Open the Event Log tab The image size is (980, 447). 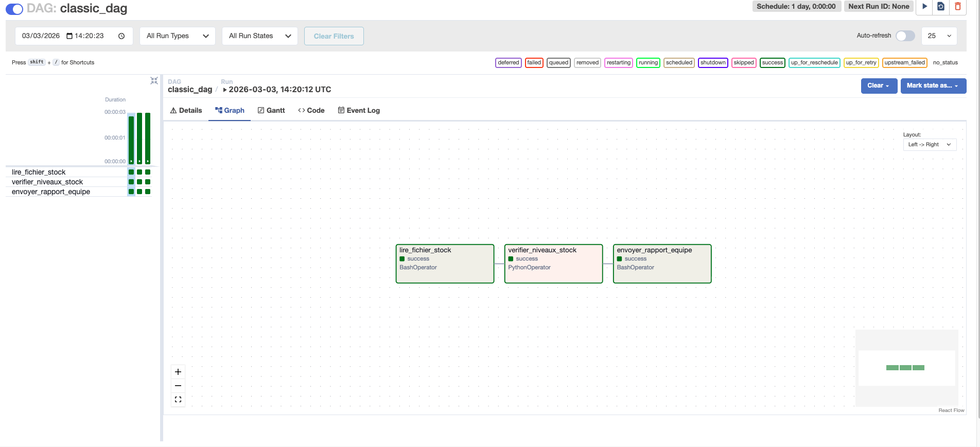tap(359, 110)
